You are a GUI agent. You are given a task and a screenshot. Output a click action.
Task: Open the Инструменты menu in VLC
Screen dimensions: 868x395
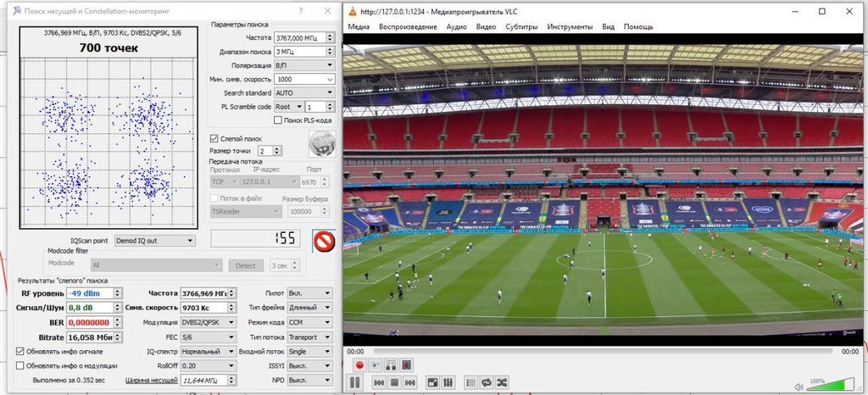click(570, 26)
